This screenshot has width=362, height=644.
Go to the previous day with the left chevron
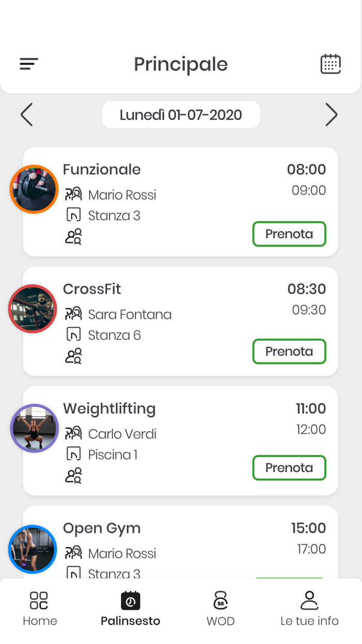[x=26, y=114]
